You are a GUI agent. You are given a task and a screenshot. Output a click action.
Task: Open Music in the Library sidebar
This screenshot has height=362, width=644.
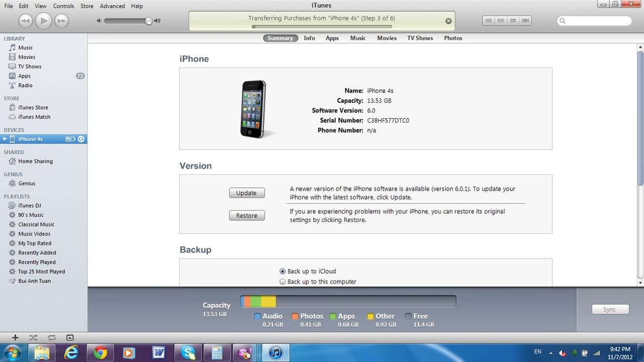(x=25, y=48)
